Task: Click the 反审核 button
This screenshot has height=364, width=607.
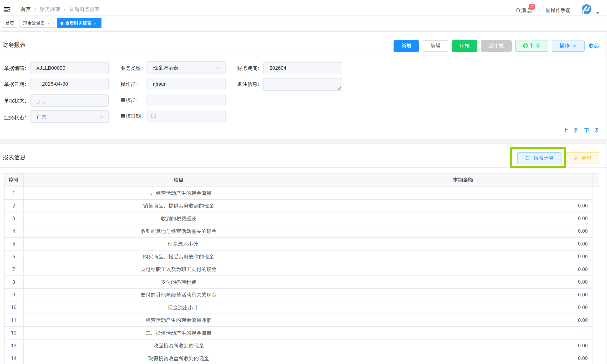Action: 496,46
